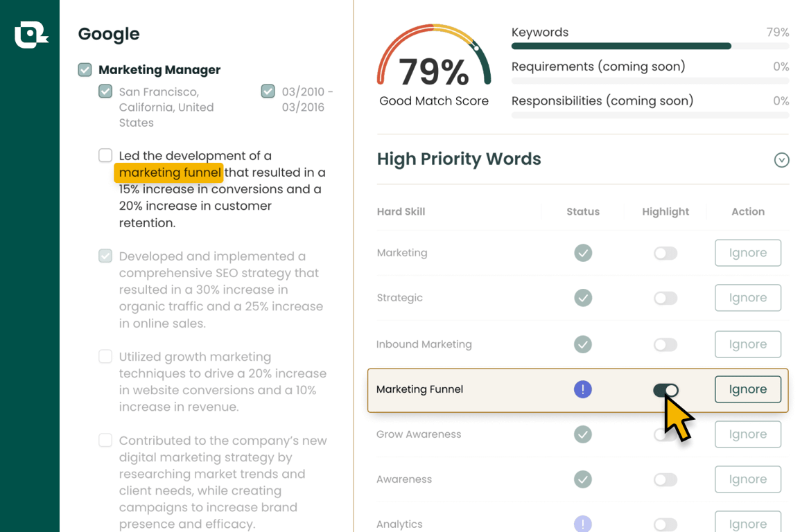Click the Keywords progress bar
Viewport: 809px width, 532px height.
click(650, 46)
